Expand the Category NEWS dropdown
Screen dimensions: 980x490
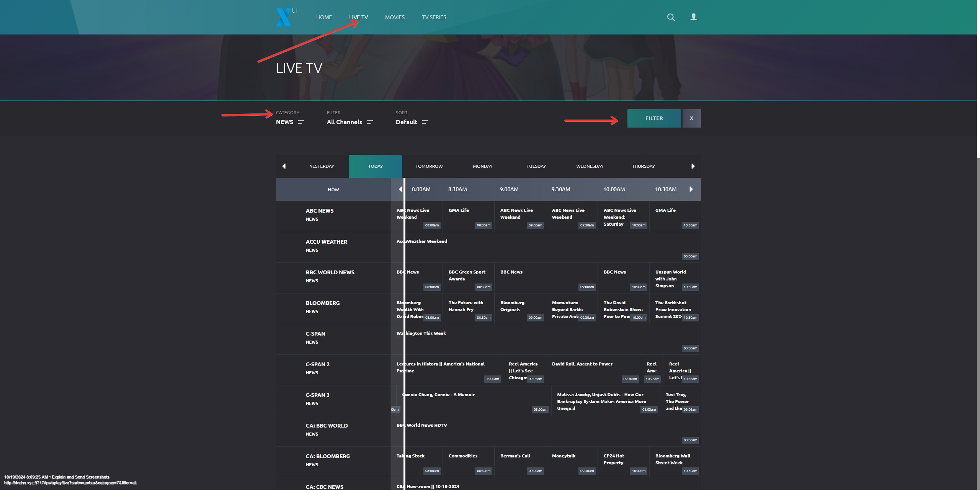coord(290,122)
